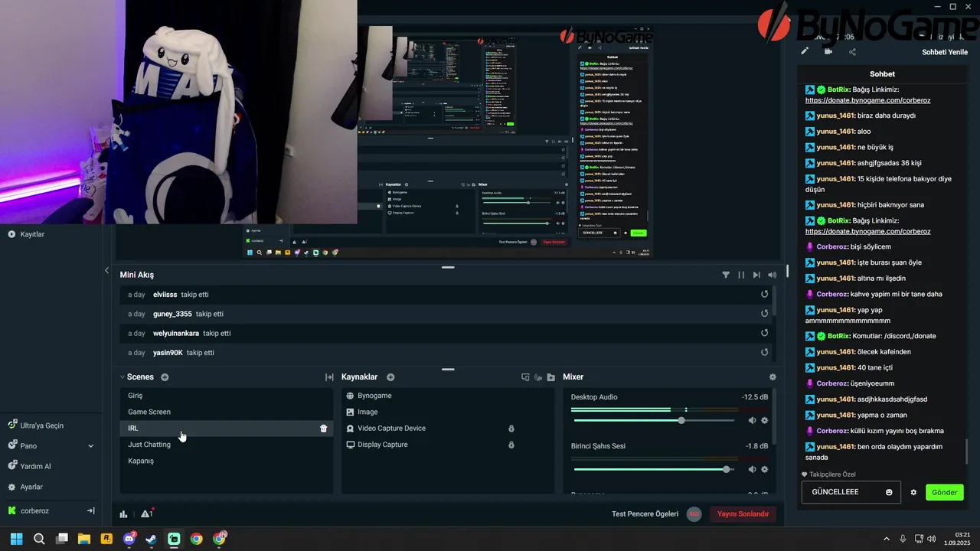The height and width of the screenshot is (551, 980).
Task: Open chat settings gear beside Gönder
Action: [913, 492]
